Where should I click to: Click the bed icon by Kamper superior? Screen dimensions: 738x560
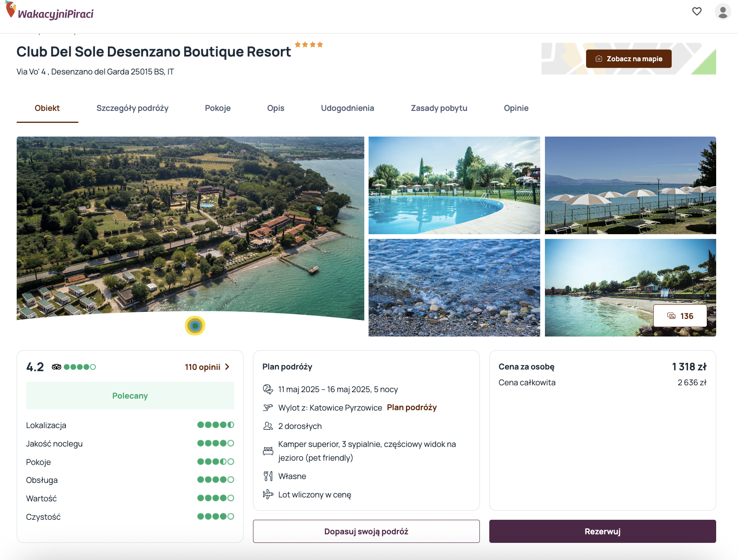268,451
